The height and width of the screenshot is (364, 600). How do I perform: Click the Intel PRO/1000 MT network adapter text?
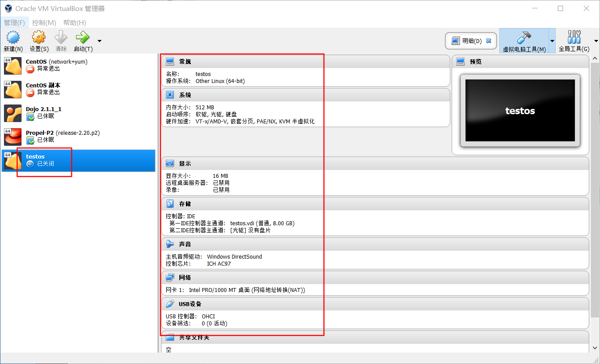coord(247,290)
